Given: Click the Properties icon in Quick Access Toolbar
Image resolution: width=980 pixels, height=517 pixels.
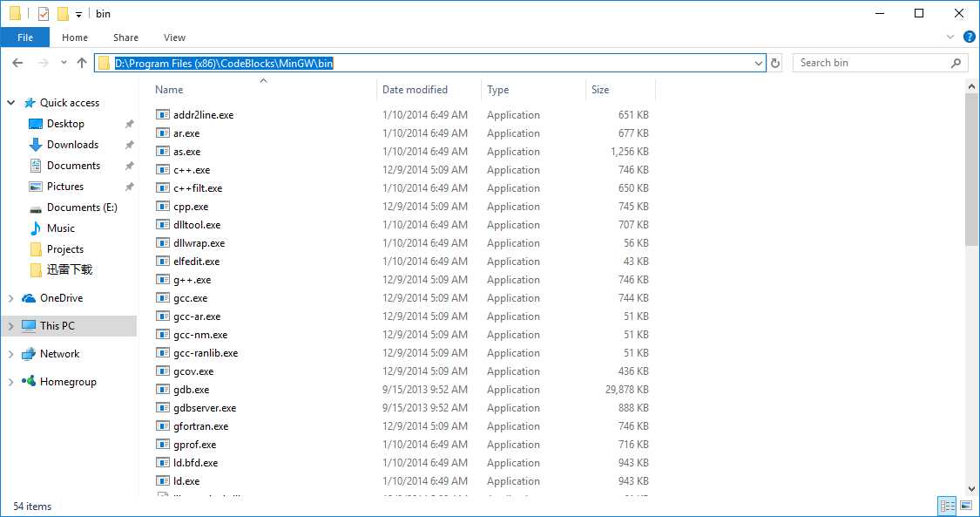Looking at the screenshot, I should [44, 14].
